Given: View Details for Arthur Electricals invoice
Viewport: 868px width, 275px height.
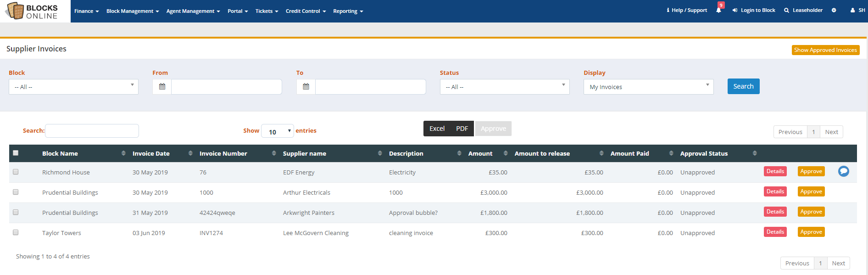Looking at the screenshot, I should pos(775,191).
